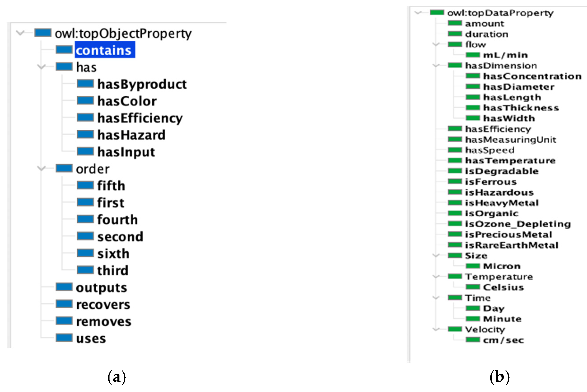The height and width of the screenshot is (392, 587).
Task: Collapse the owl:topObjectProperty node
Action: click(21, 32)
